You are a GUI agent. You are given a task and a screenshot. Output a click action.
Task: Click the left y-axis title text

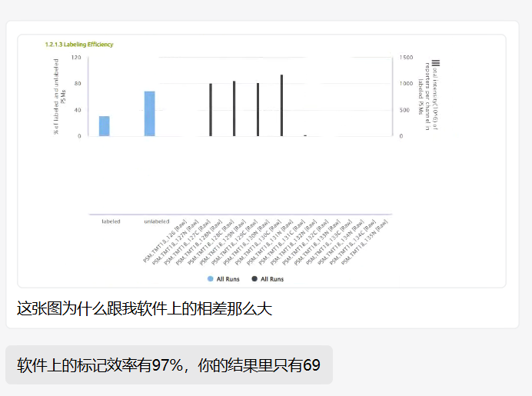pyautogui.click(x=57, y=97)
